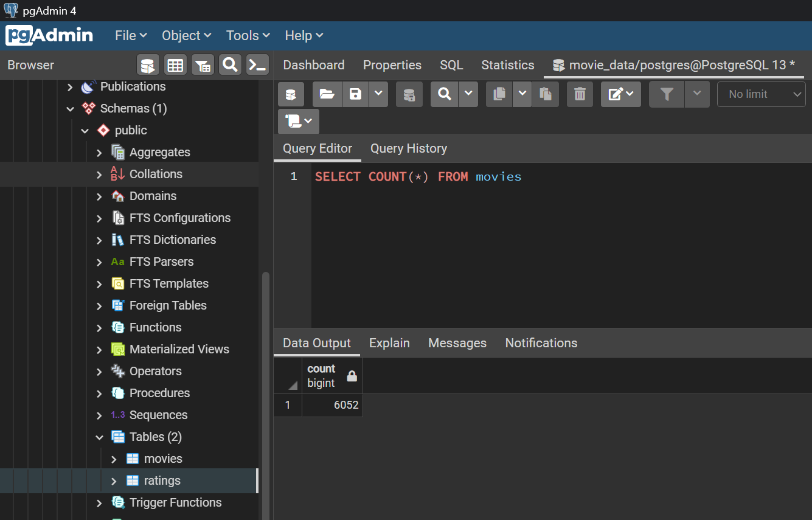Expand the Functions node
This screenshot has width=812, height=520.
[x=100, y=328]
